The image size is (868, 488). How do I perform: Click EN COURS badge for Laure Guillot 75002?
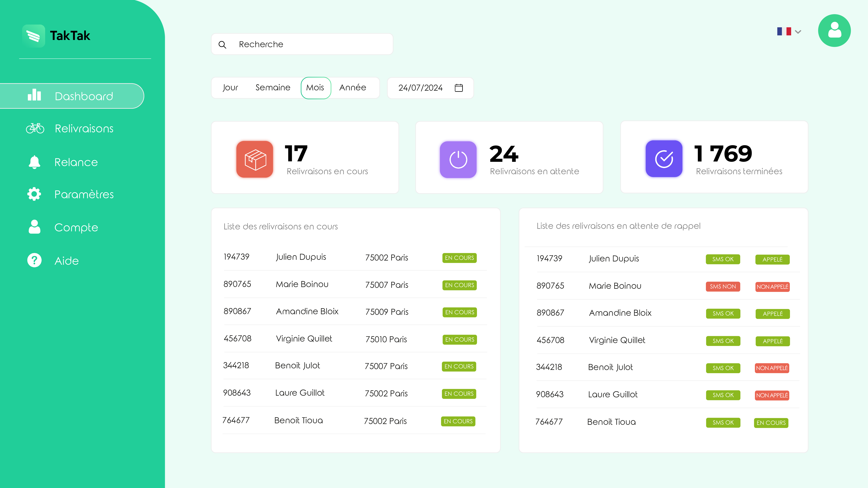pos(459,394)
